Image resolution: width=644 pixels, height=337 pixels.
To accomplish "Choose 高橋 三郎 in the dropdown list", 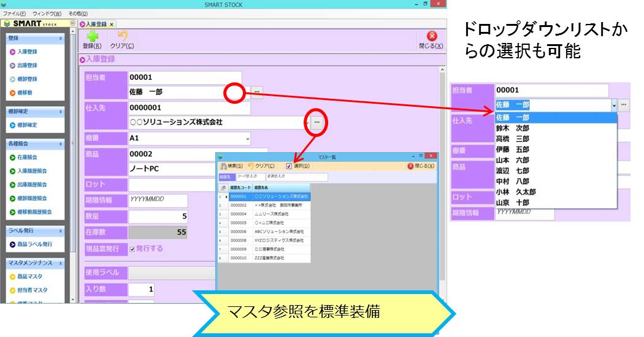I will (556, 139).
